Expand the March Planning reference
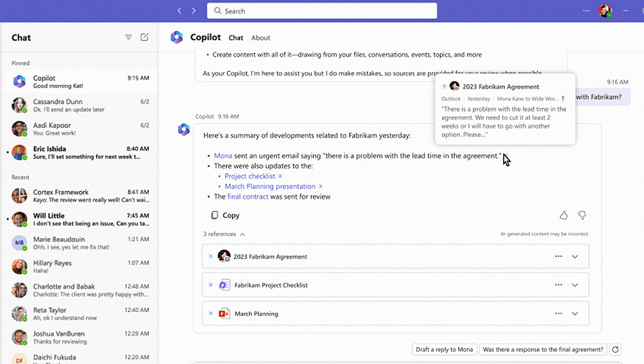This screenshot has width=644, height=364. (x=575, y=313)
